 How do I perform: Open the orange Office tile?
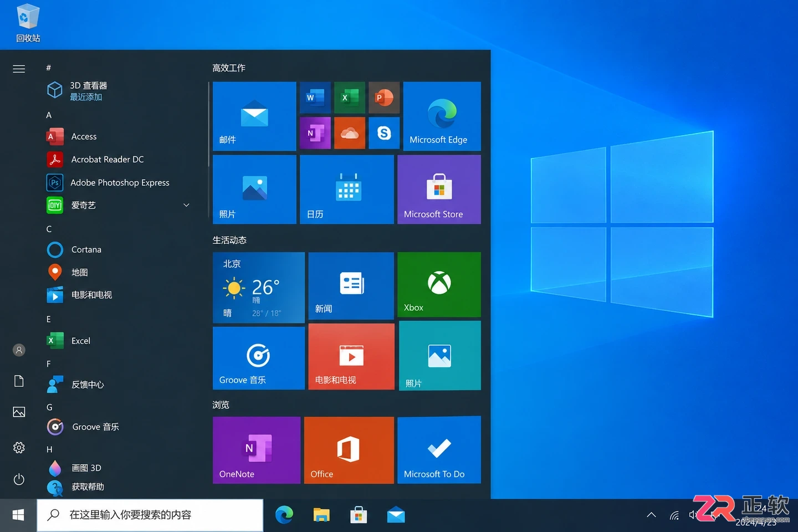click(349, 450)
